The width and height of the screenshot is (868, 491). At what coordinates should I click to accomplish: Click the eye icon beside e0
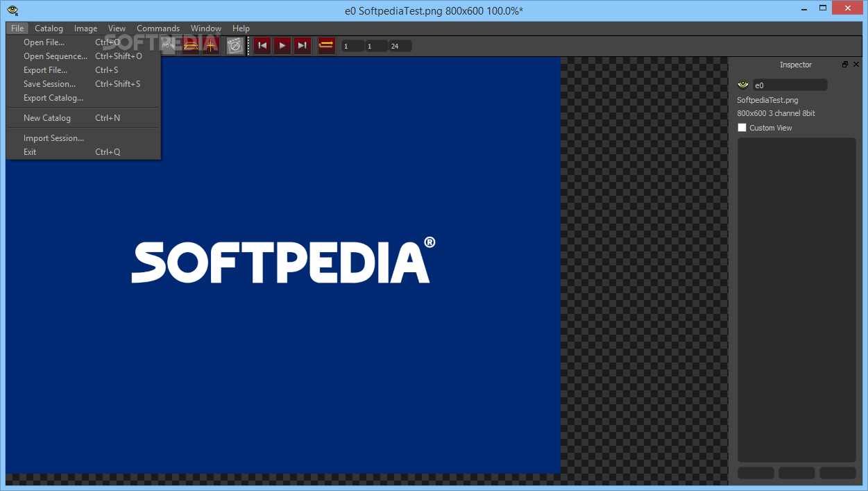tap(743, 85)
